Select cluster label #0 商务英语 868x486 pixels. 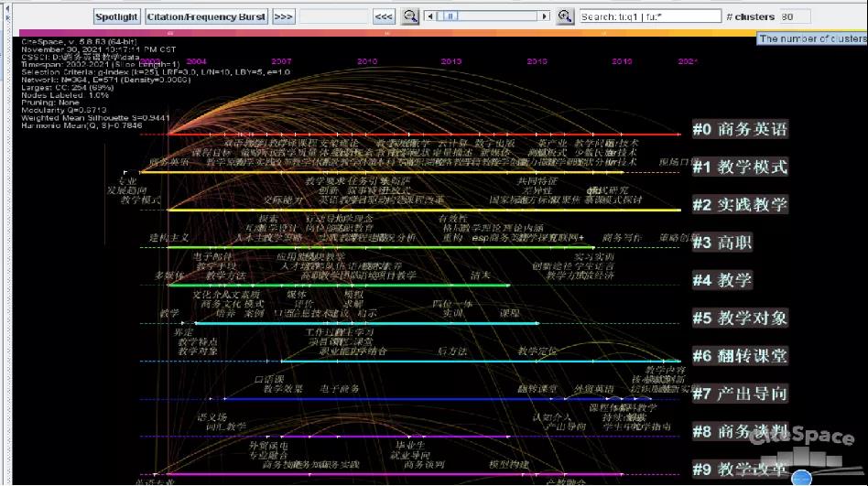click(739, 130)
